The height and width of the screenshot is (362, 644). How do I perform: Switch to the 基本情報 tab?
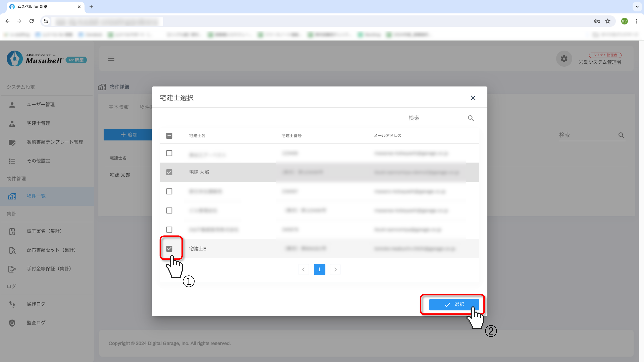click(x=119, y=107)
